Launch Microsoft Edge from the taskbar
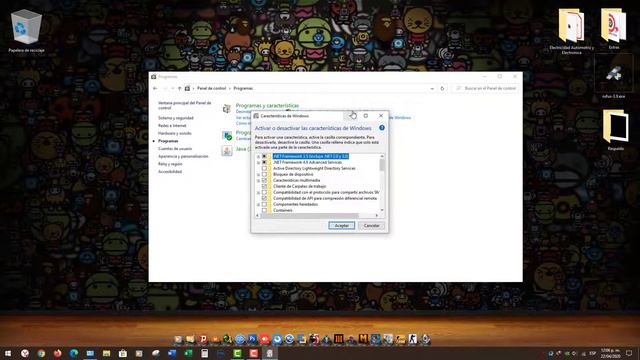640x360 pixels. coord(74,353)
